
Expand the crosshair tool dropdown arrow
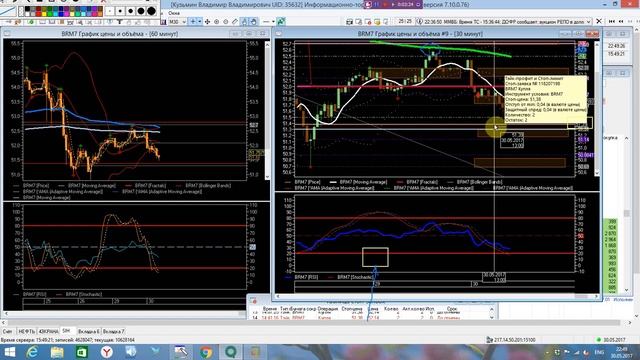[200, 21]
